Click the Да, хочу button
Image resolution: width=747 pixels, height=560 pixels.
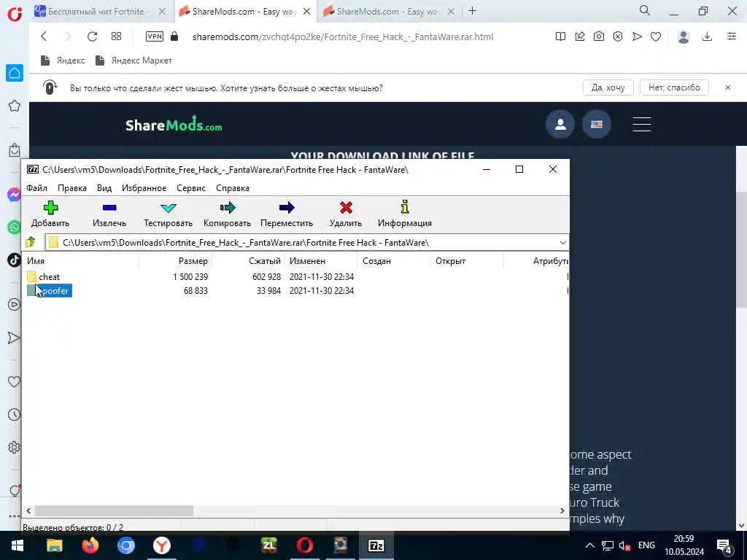608,87
